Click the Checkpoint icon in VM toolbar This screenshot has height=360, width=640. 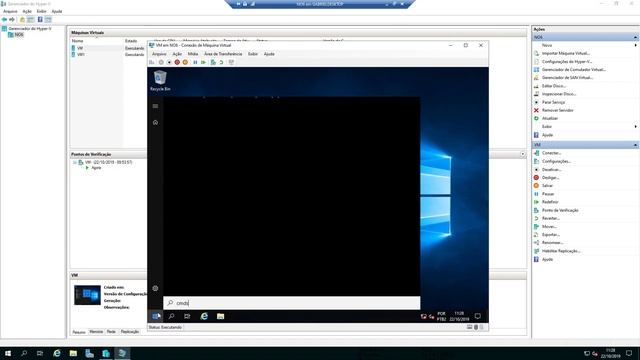[x=213, y=62]
